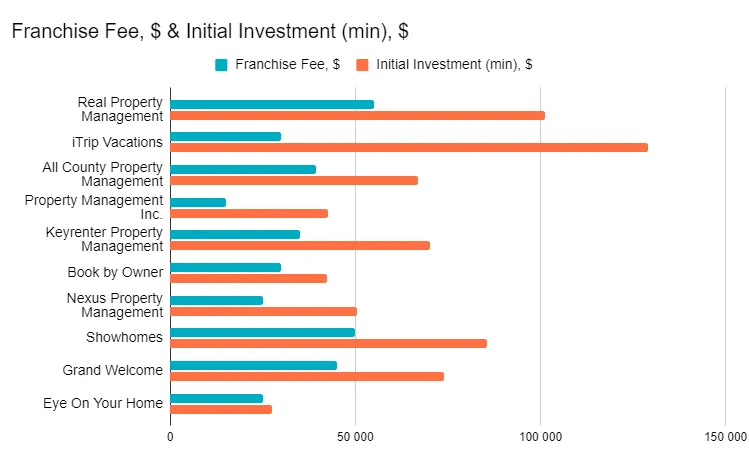Click Showhomes orange investment bar
The image size is (749, 466).
(x=328, y=343)
